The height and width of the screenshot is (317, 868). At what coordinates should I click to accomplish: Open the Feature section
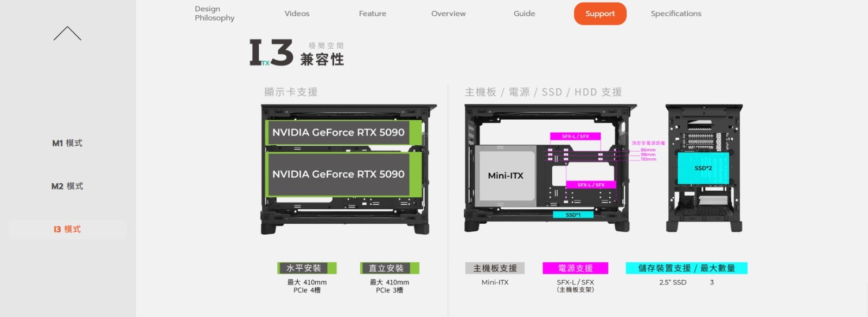[x=373, y=14]
